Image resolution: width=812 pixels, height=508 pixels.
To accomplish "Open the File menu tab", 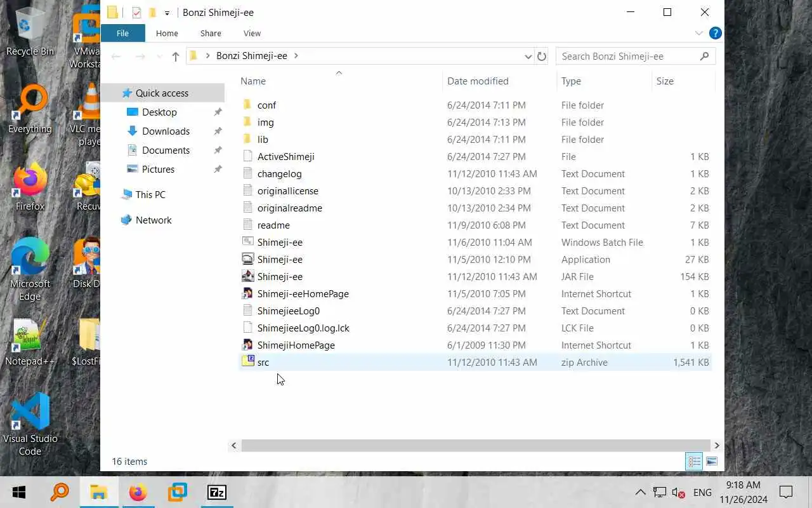I will point(122,33).
